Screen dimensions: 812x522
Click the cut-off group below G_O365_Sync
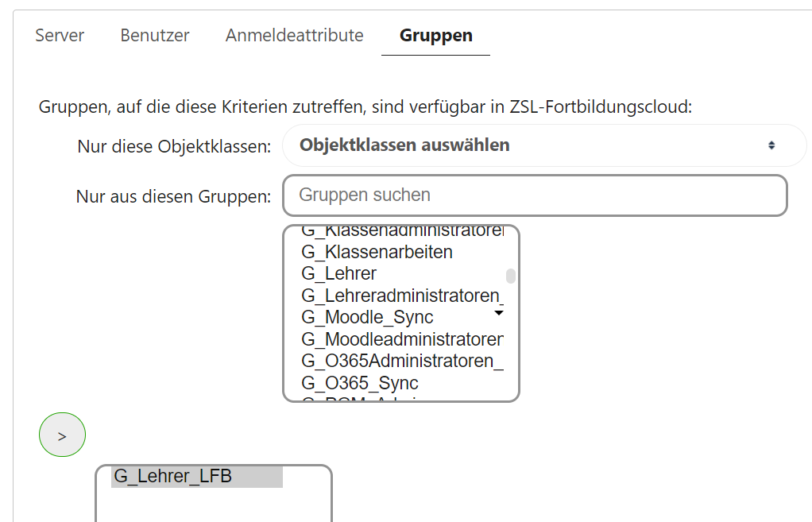[x=360, y=397]
